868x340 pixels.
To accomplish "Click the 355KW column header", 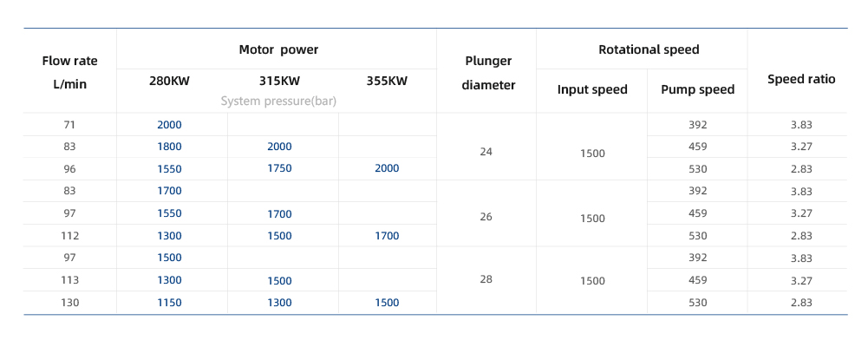I will (x=387, y=81).
